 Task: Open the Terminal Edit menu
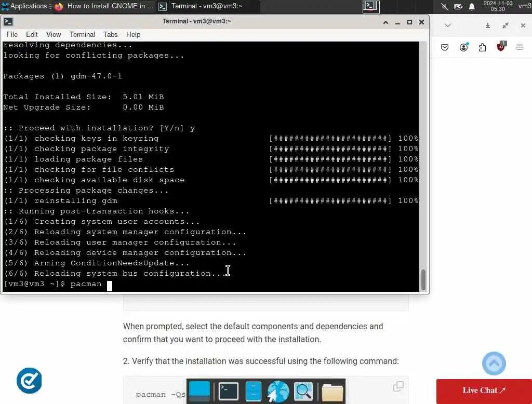[x=32, y=34]
